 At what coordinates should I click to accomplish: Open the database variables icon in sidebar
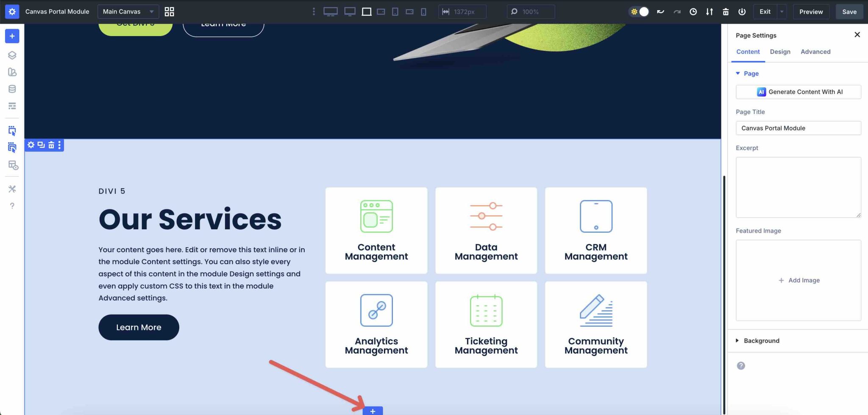[12, 89]
